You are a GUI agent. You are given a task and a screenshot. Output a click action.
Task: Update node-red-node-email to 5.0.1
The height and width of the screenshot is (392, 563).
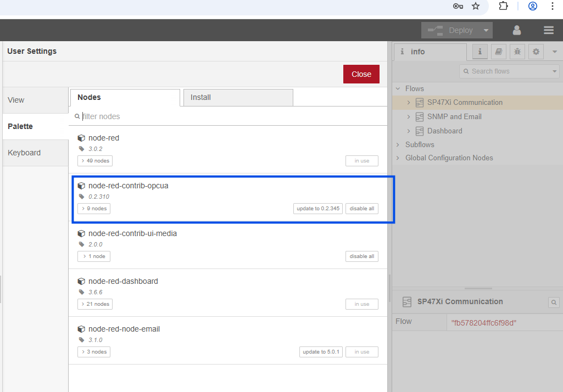(x=321, y=352)
